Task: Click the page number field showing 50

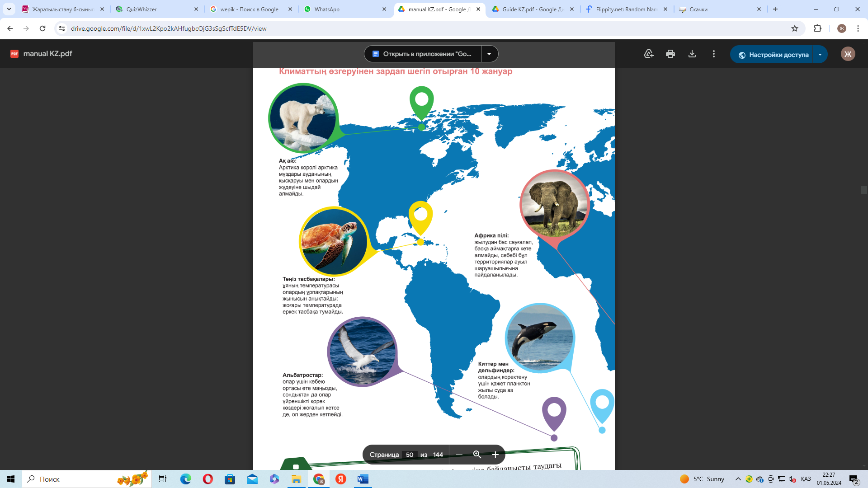Action: pos(409,455)
